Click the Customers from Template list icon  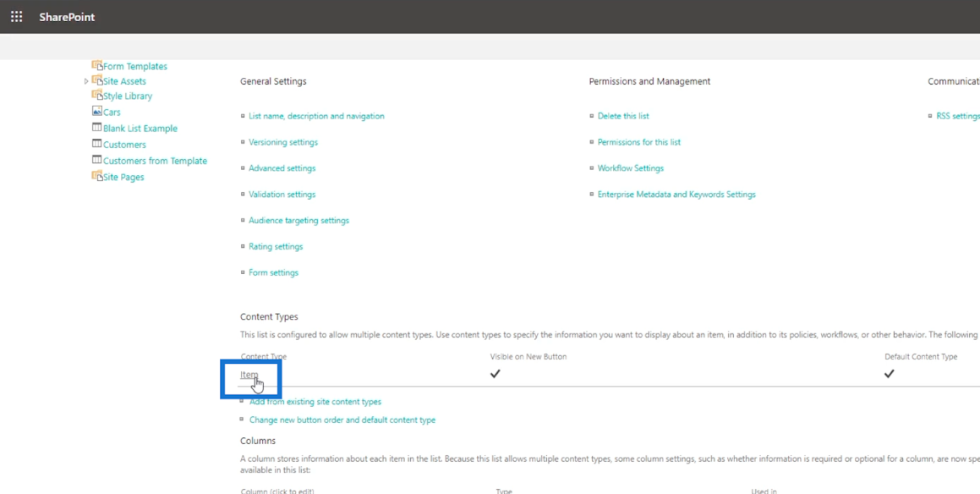pyautogui.click(x=97, y=160)
